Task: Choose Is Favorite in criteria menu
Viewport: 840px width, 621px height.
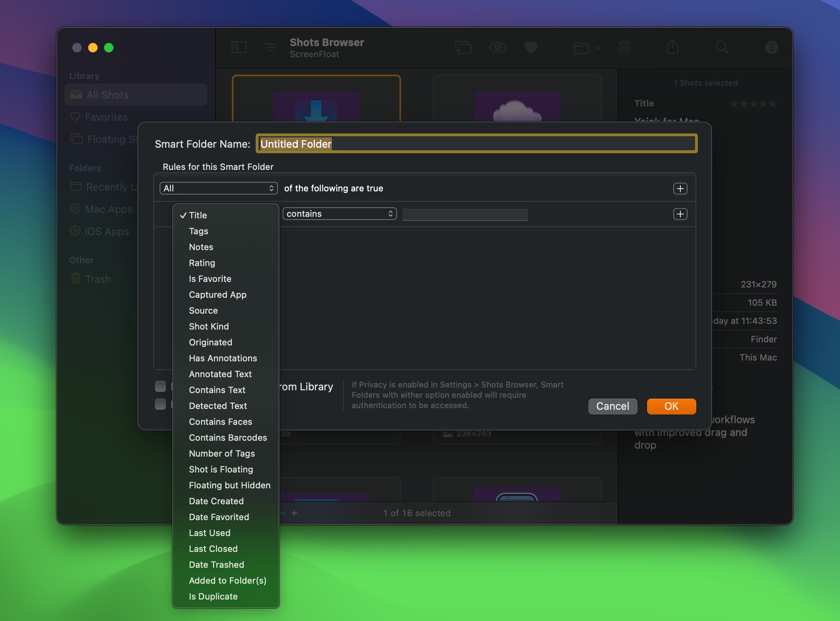Action: click(x=226, y=279)
